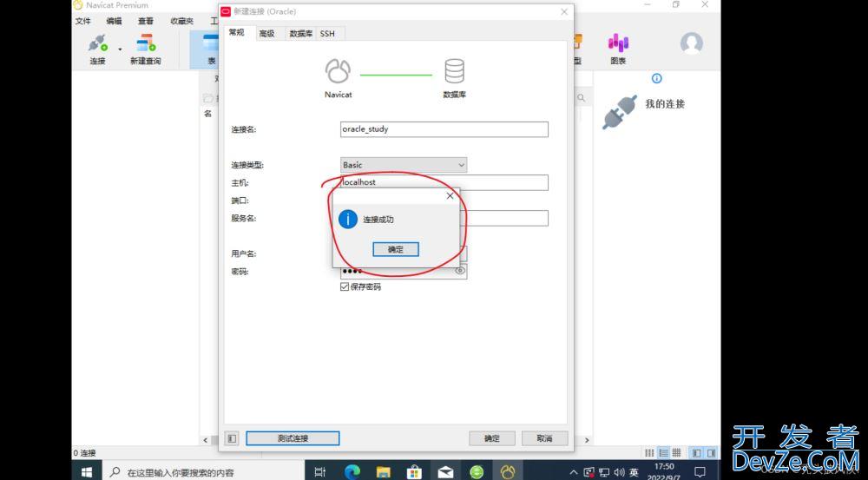Viewport: 868px width, 480px height.
Task: Click the volume icon in system tray
Action: [619, 472]
